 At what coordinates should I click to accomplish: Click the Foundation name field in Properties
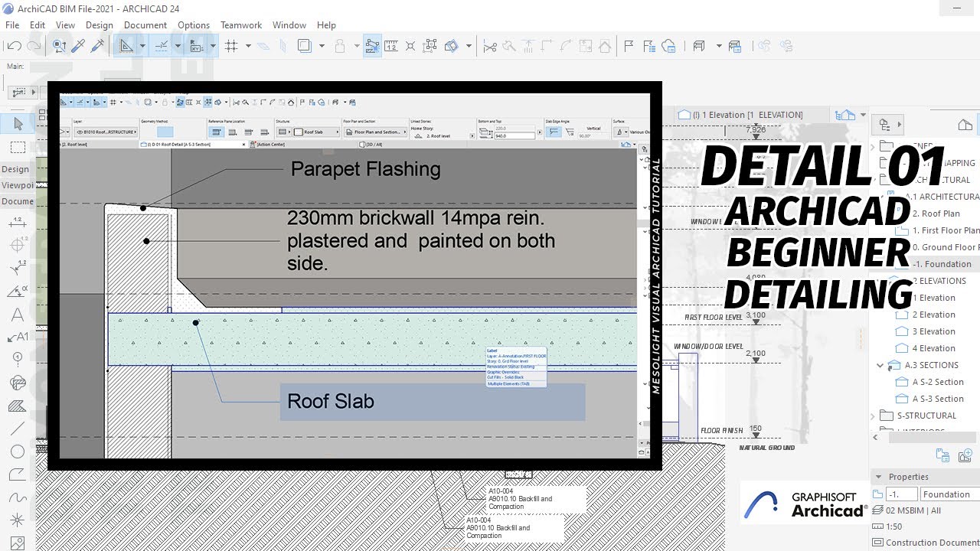(x=949, y=494)
